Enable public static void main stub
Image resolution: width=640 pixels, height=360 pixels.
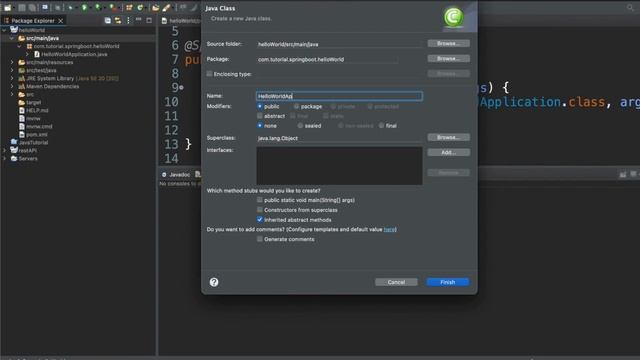(260, 200)
